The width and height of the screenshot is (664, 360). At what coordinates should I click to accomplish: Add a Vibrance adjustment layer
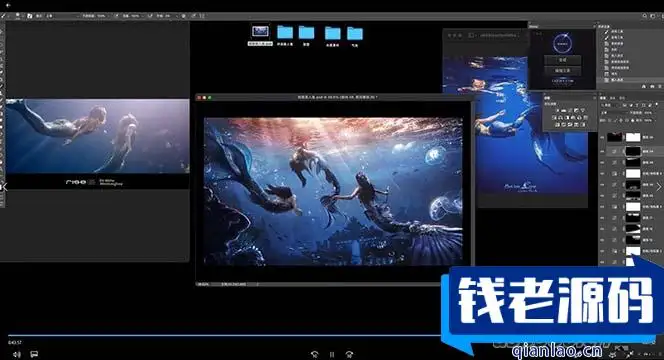click(583, 110)
